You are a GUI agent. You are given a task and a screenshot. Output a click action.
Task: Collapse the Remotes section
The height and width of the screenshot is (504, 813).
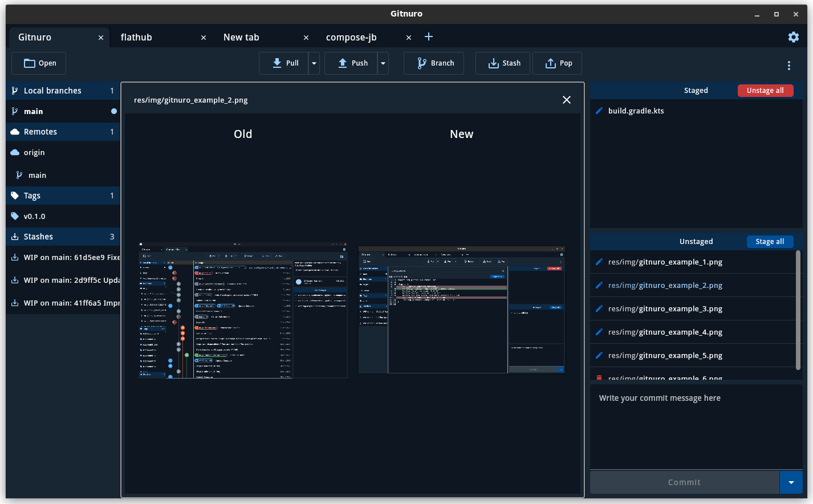tap(63, 132)
